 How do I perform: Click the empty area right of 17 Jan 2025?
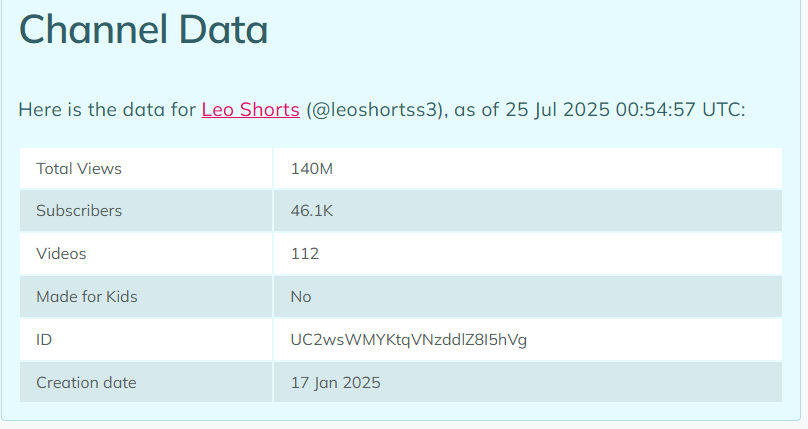point(581,382)
